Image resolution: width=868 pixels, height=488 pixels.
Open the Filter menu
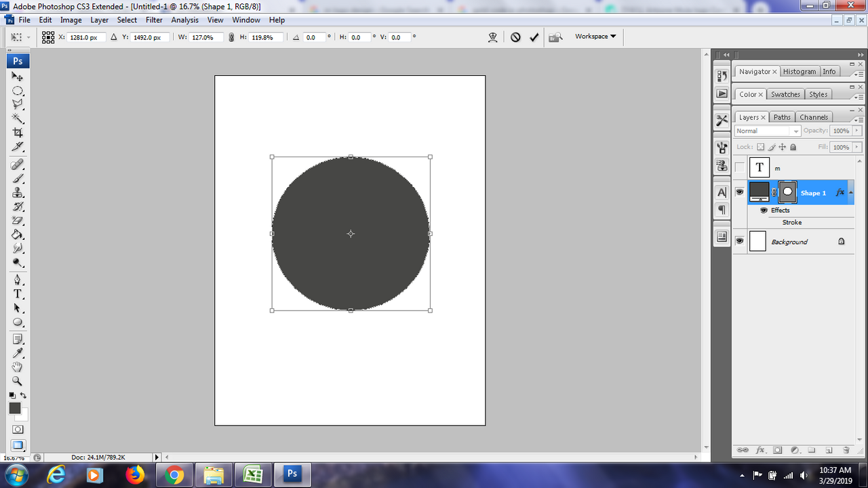[x=154, y=20]
